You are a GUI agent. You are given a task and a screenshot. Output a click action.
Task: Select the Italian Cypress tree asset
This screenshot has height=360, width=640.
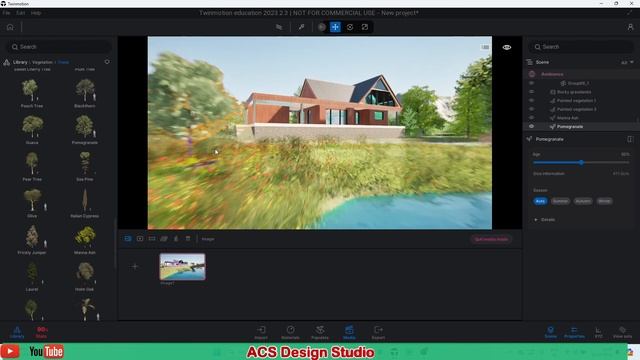85,203
